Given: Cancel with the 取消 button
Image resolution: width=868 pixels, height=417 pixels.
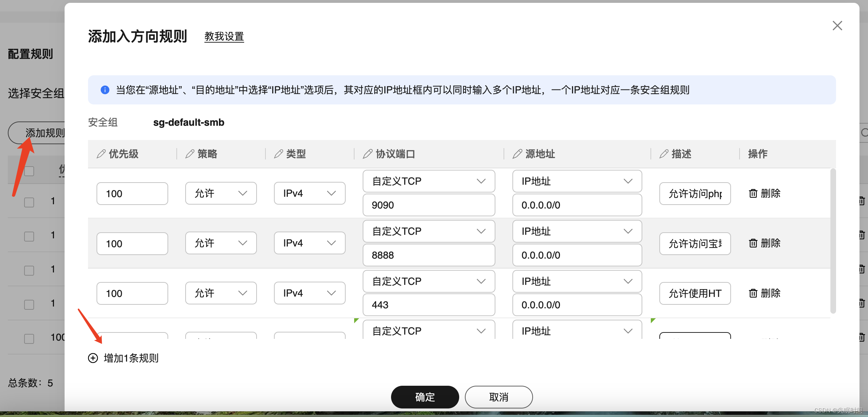Looking at the screenshot, I should click(499, 397).
